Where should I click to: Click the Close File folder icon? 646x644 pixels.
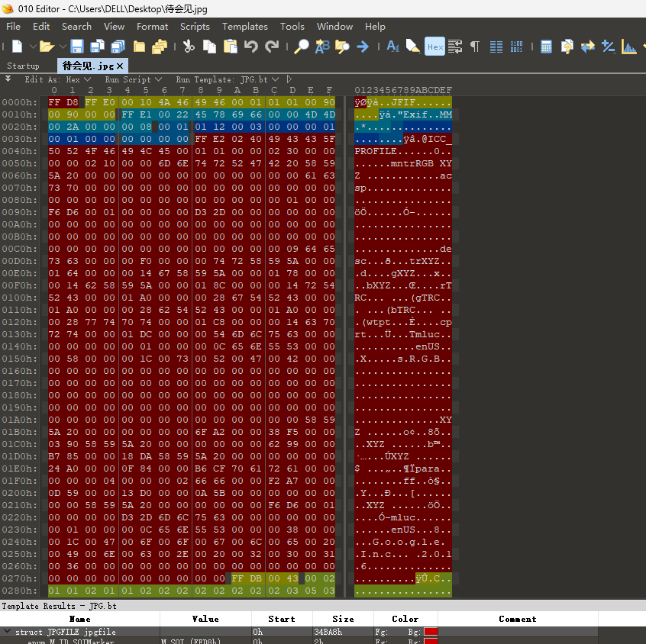click(139, 47)
